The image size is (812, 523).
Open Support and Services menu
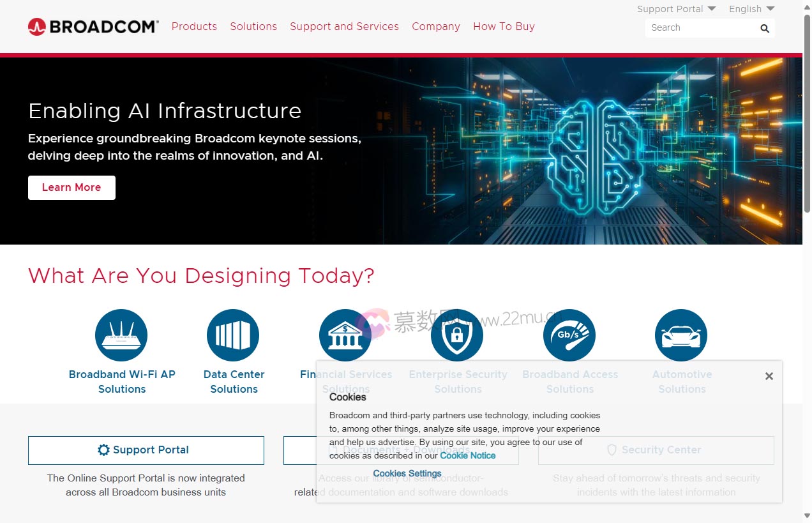[x=344, y=27]
